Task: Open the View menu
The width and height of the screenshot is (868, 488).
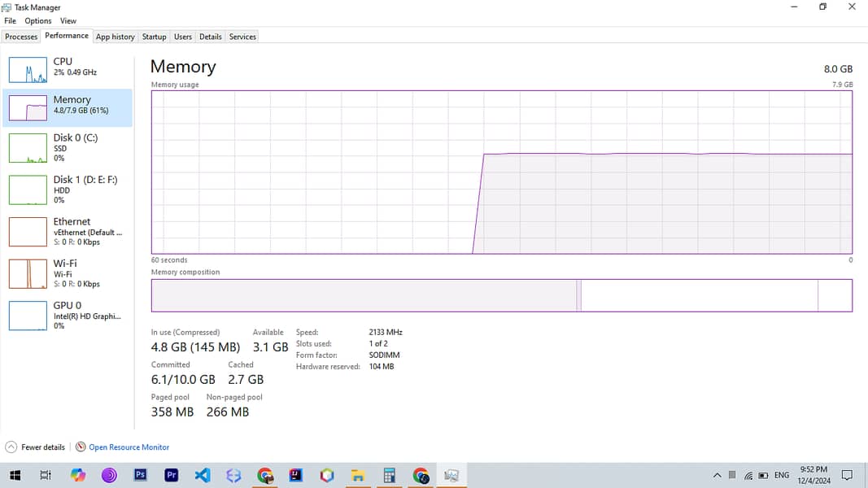Action: pyautogui.click(x=68, y=21)
